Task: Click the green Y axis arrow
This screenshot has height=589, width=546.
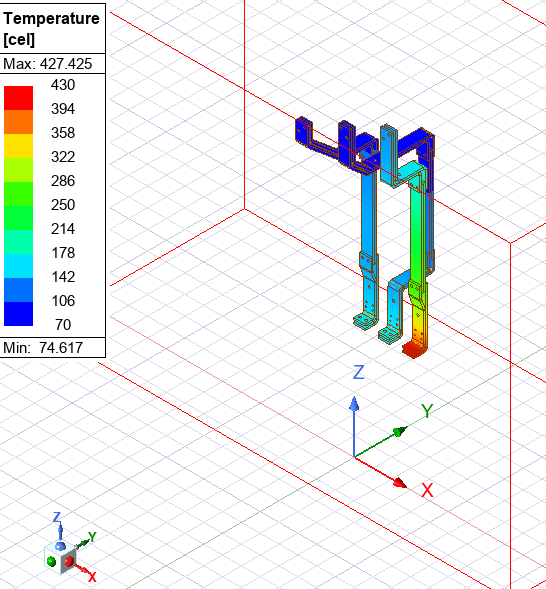Action: tap(381, 443)
